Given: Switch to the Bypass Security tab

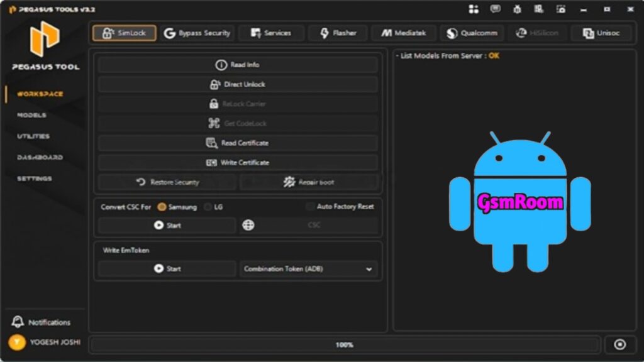Looking at the screenshot, I should (x=197, y=33).
